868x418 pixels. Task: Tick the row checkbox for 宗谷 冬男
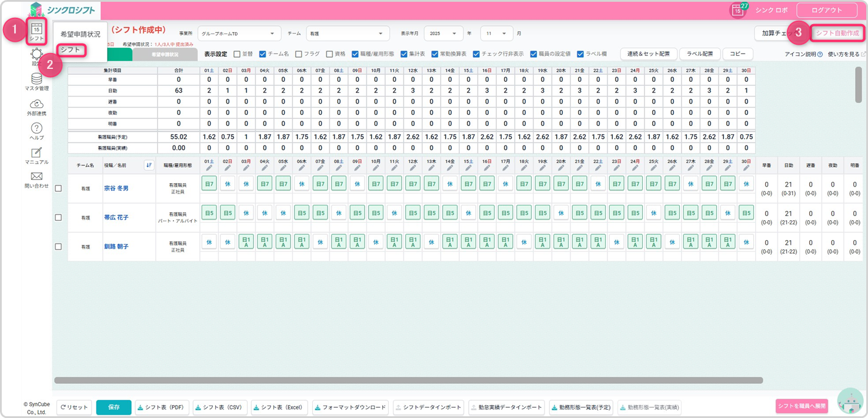pyautogui.click(x=58, y=188)
